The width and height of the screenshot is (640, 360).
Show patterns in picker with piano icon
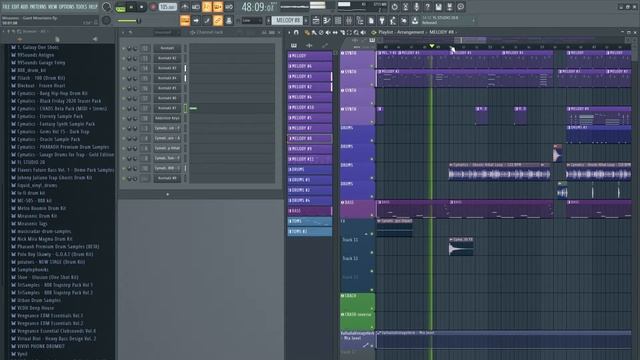click(293, 45)
